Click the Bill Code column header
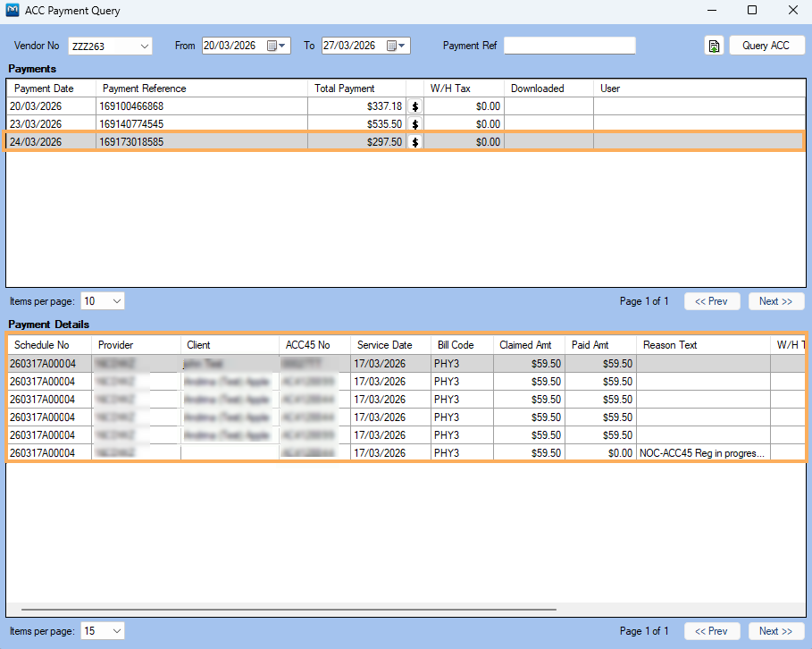 coord(462,345)
